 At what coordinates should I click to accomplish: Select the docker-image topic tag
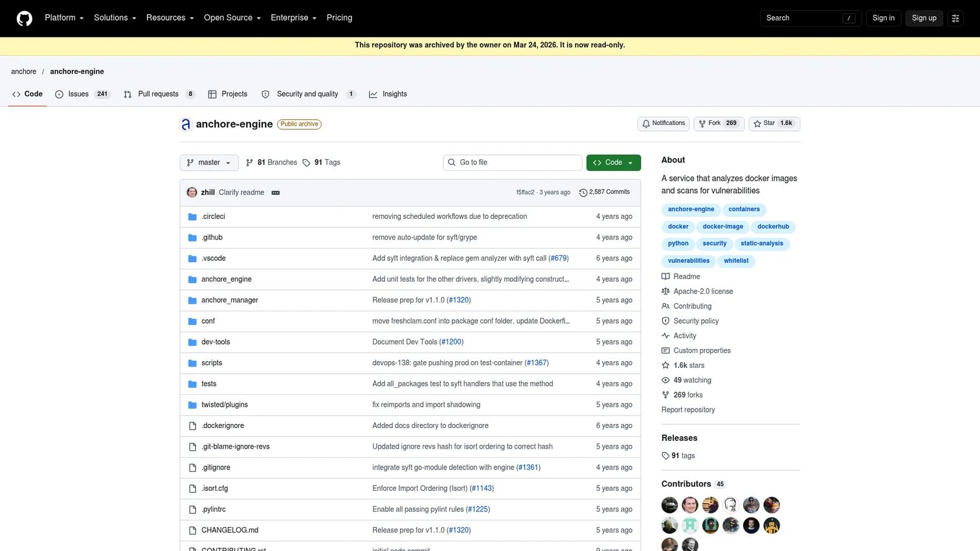pyautogui.click(x=722, y=227)
